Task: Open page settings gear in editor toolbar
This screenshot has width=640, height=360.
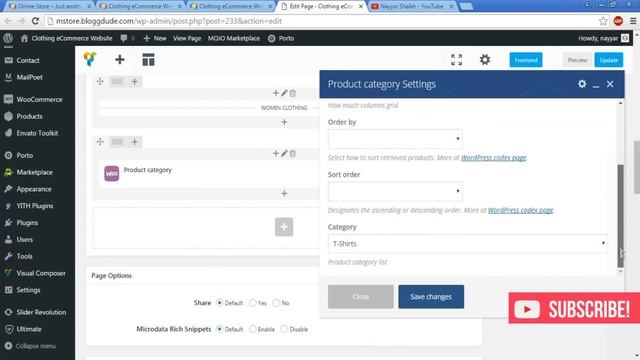Action: [x=484, y=60]
